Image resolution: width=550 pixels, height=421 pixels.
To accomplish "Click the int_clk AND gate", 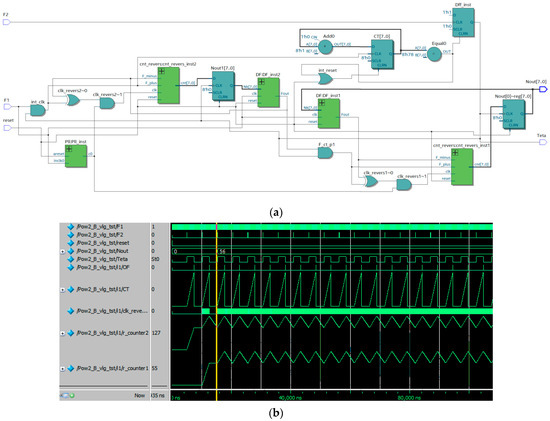I will click(38, 110).
